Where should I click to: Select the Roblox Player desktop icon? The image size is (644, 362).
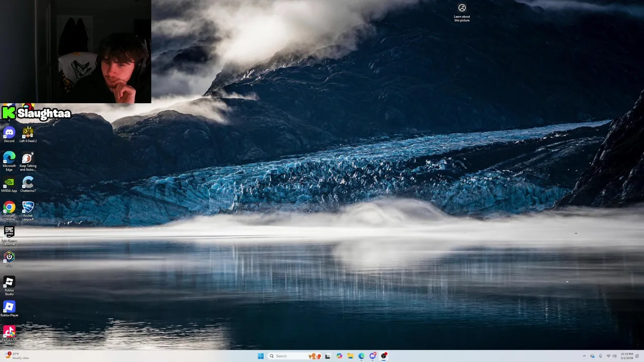(9, 309)
